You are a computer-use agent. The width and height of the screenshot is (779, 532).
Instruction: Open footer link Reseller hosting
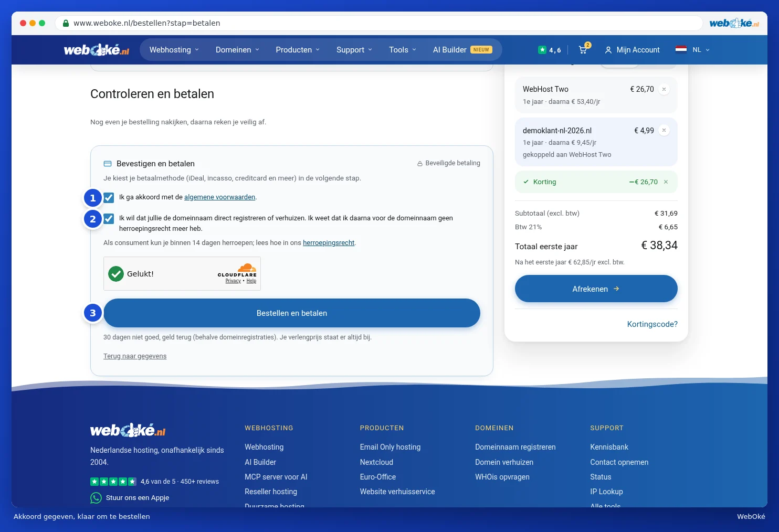[271, 492]
